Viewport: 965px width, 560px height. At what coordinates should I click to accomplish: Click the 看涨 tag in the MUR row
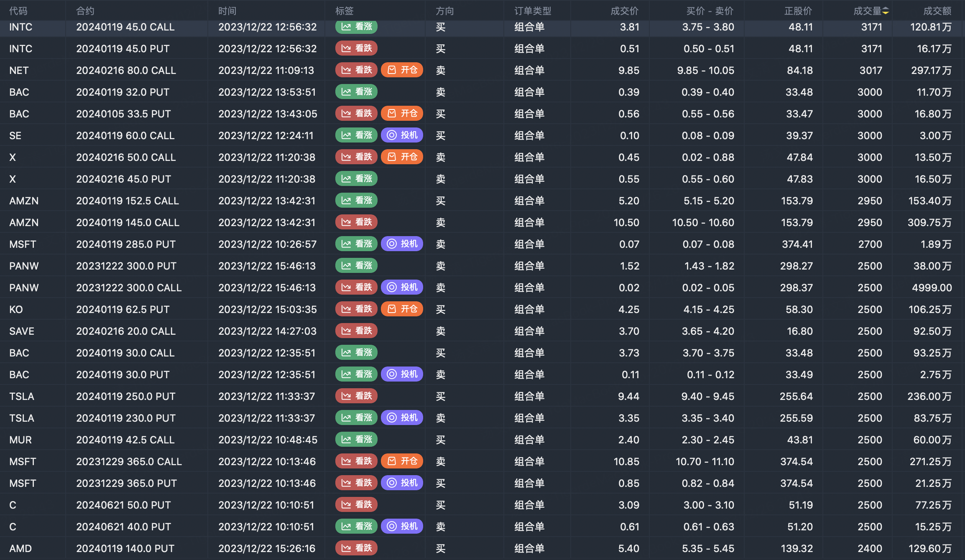[x=356, y=440]
